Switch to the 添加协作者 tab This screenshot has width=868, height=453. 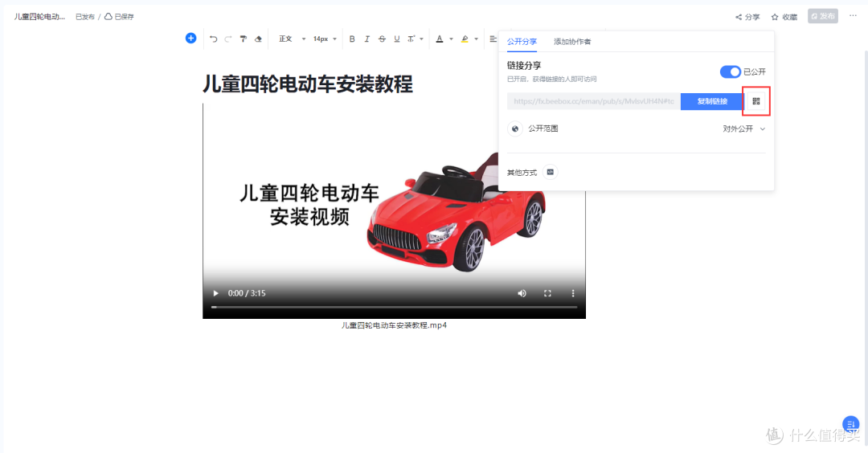(x=572, y=42)
